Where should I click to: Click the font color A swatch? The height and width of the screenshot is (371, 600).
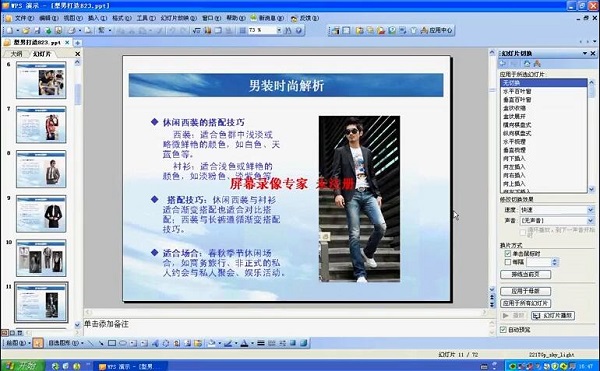245,343
